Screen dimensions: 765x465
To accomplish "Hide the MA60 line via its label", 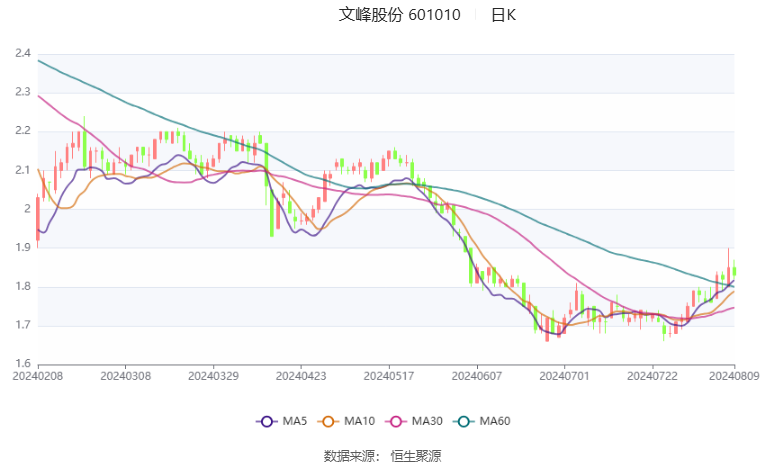I will click(495, 421).
